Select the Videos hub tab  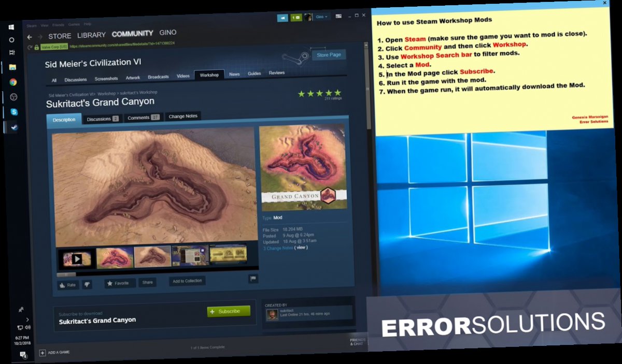[183, 76]
